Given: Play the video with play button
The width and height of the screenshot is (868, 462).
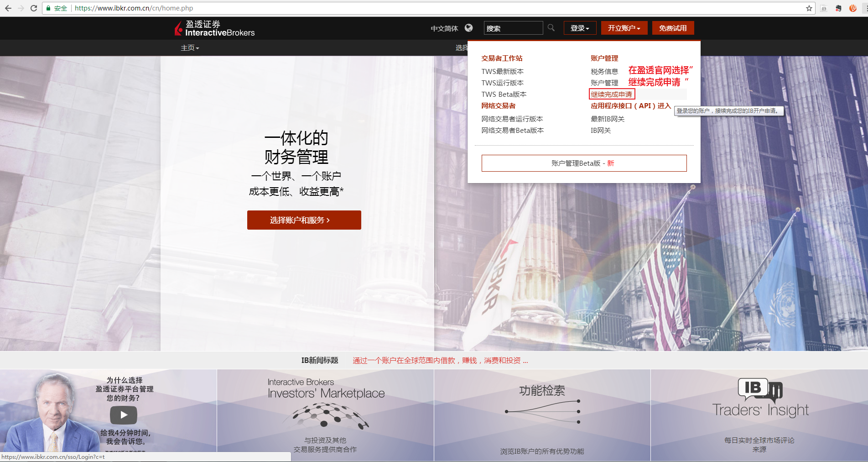Looking at the screenshot, I should click(124, 415).
